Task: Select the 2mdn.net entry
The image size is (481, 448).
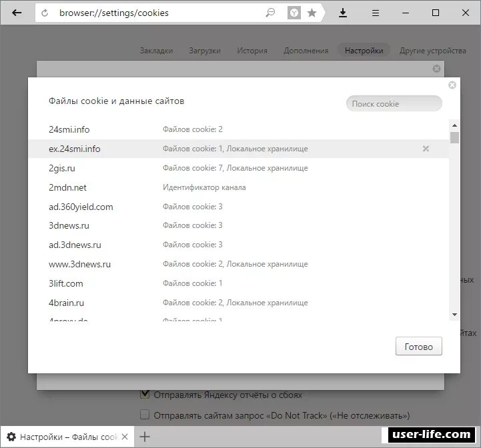Action: (x=239, y=187)
